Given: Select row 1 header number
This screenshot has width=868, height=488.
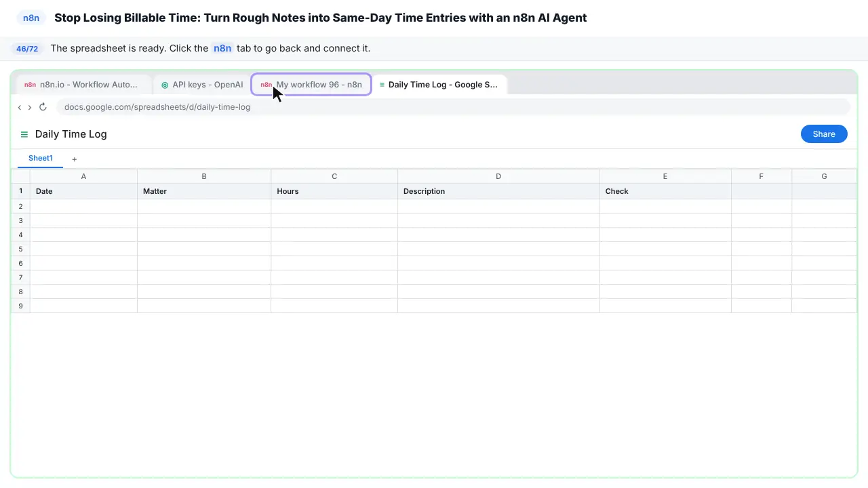Looking at the screenshot, I should click(x=20, y=191).
